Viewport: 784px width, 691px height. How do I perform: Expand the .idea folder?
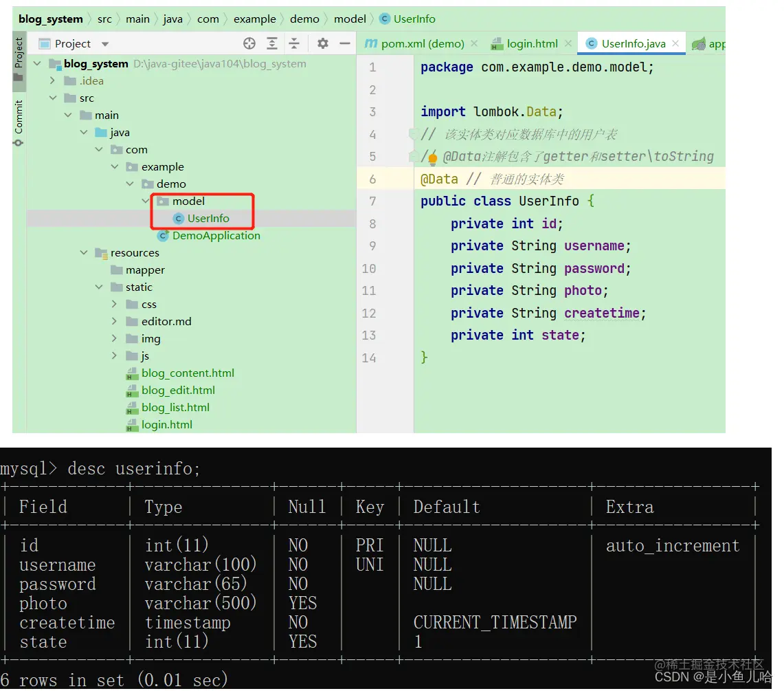pyautogui.click(x=52, y=80)
